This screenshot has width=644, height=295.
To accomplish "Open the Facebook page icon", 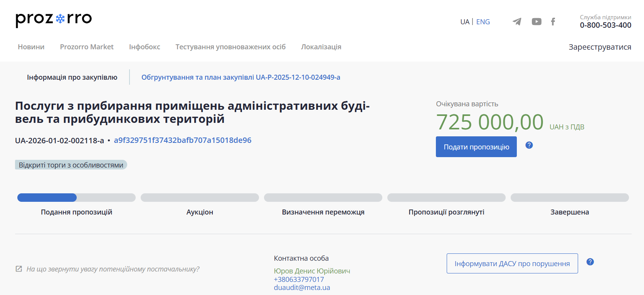I will [553, 22].
